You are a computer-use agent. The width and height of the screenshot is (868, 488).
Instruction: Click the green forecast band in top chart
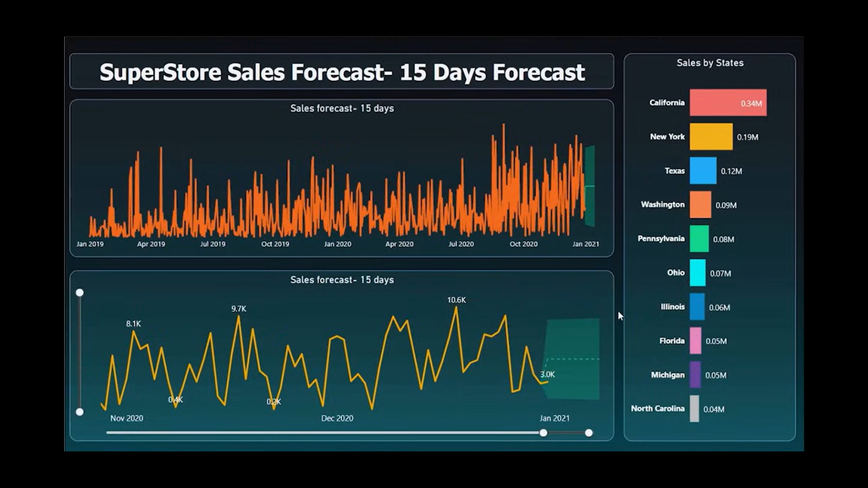[590, 186]
